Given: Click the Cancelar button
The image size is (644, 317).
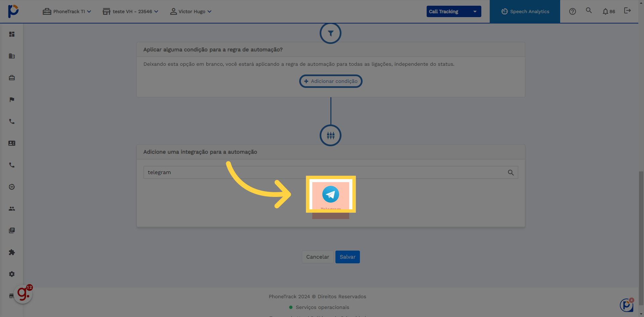Looking at the screenshot, I should coord(318,257).
